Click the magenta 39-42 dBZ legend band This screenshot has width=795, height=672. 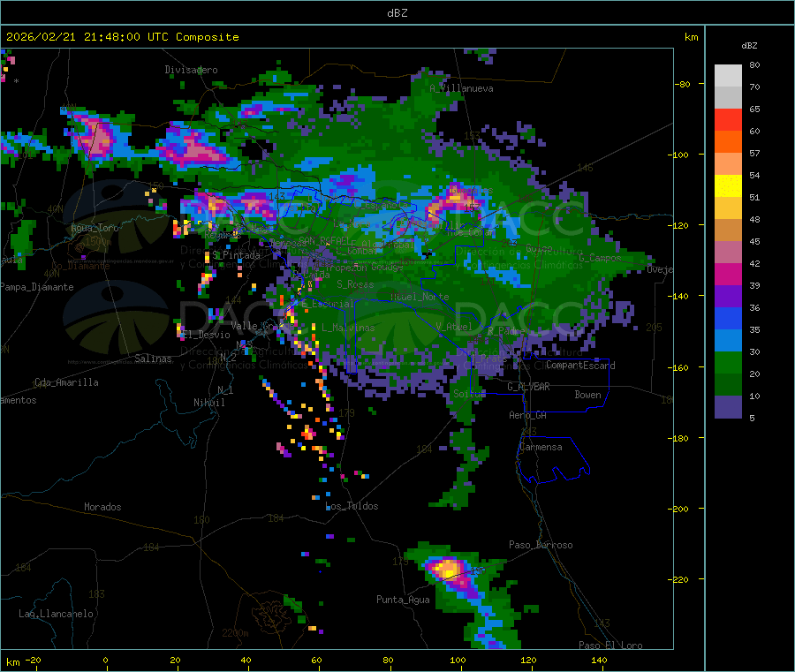728,274
